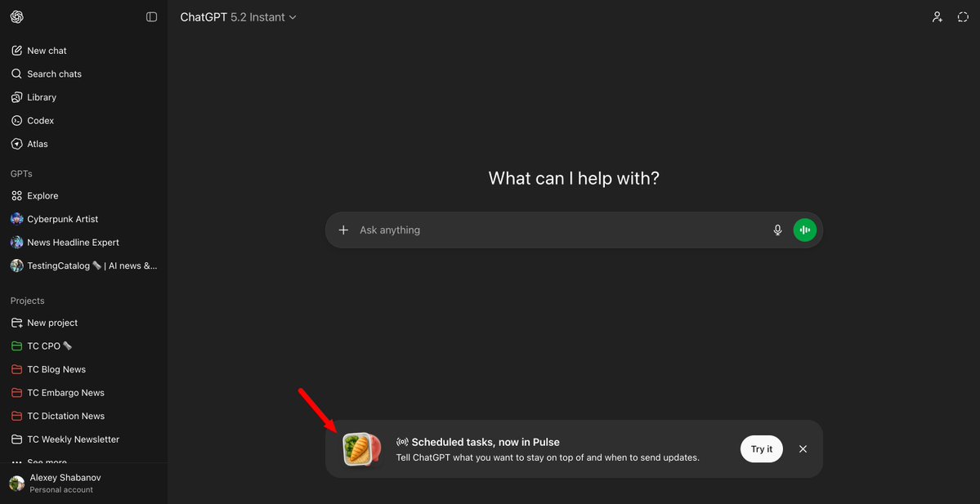Screen dimensions: 980x504
Task: Focus the Ask anything input field
Action: (x=562, y=230)
